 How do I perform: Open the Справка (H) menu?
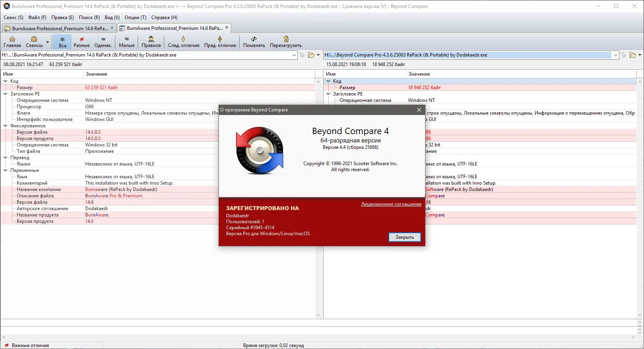164,18
